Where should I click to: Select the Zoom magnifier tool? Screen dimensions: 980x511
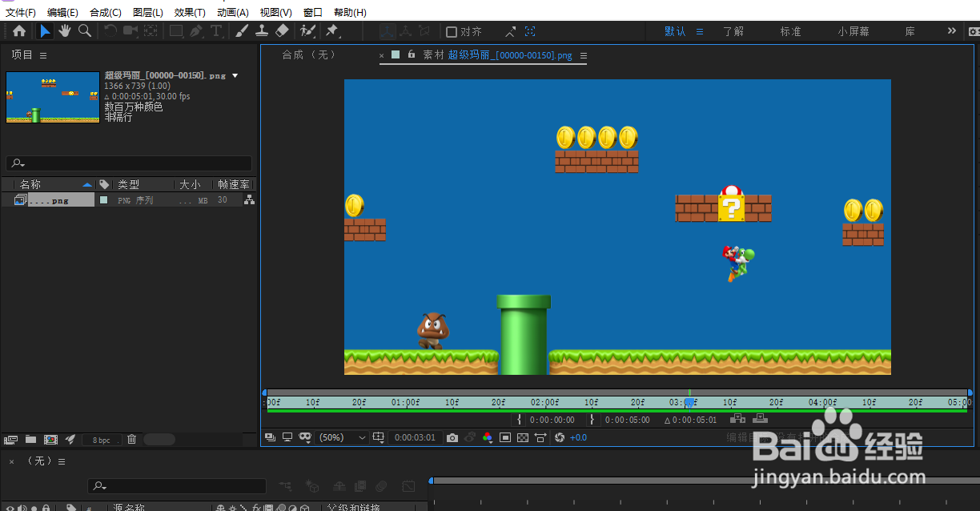pyautogui.click(x=84, y=31)
